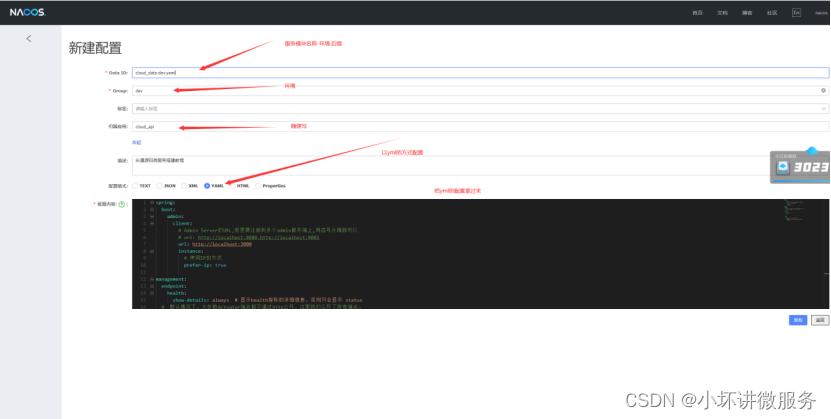Screen dimensions: 831x419
Task: Click the 收起 collapse link
Action: click(137, 142)
